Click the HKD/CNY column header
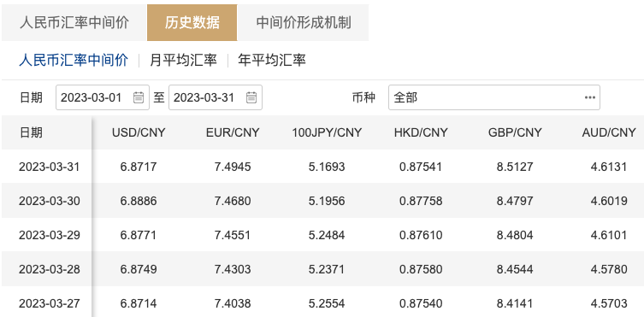 [421, 132]
